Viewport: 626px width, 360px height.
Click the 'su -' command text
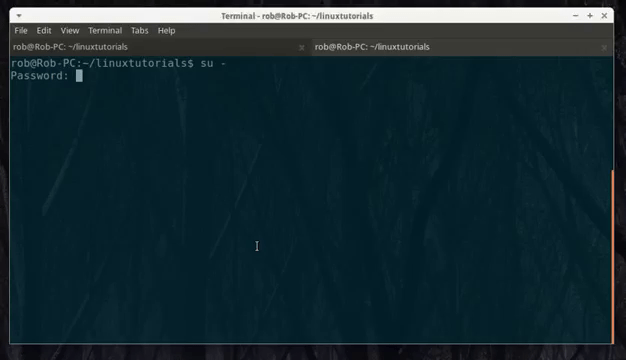pos(213,63)
